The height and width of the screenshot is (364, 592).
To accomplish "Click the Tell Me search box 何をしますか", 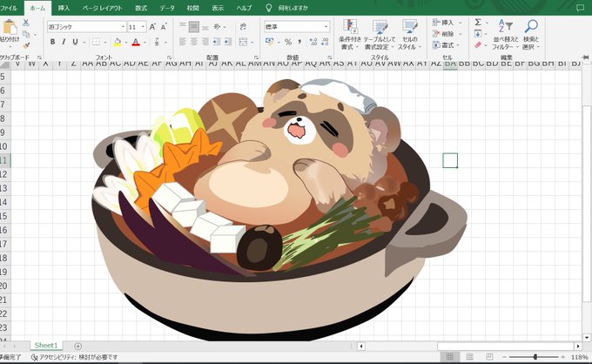I will [293, 8].
